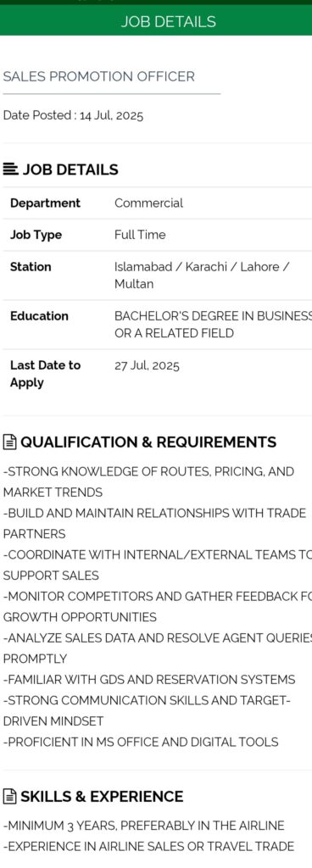Viewport: 312px width, 868px height.
Task: Select the Full Time value
Action: click(x=140, y=235)
